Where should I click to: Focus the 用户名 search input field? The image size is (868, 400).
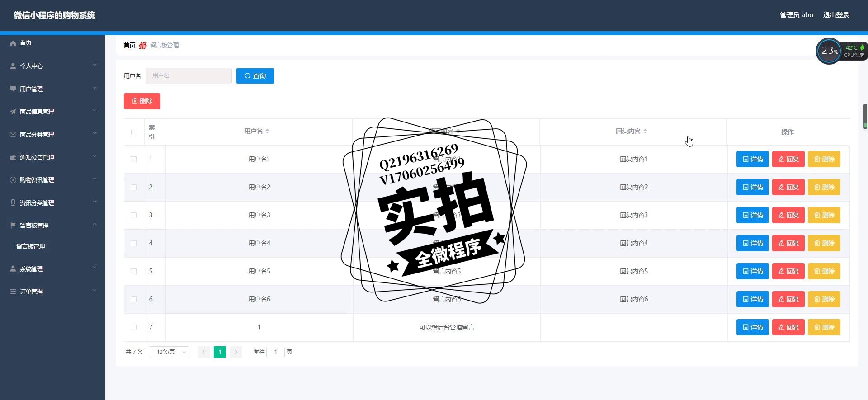coord(189,76)
